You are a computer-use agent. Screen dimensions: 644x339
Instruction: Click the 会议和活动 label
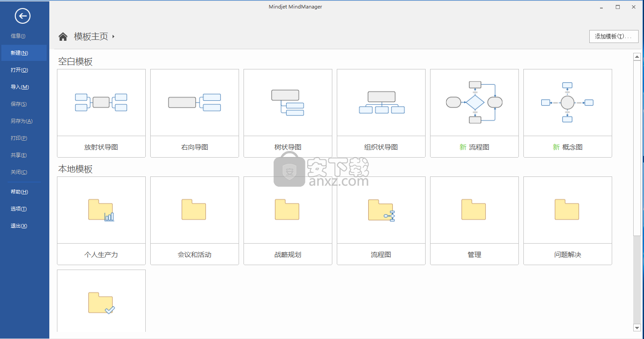195,254
